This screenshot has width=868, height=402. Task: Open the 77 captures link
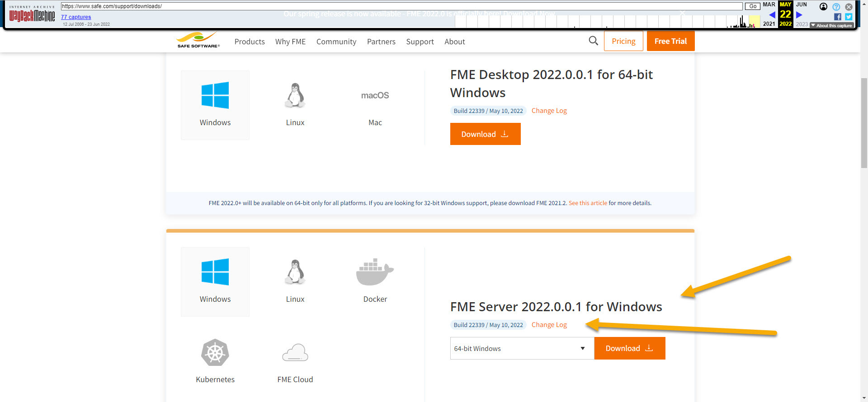tap(76, 17)
